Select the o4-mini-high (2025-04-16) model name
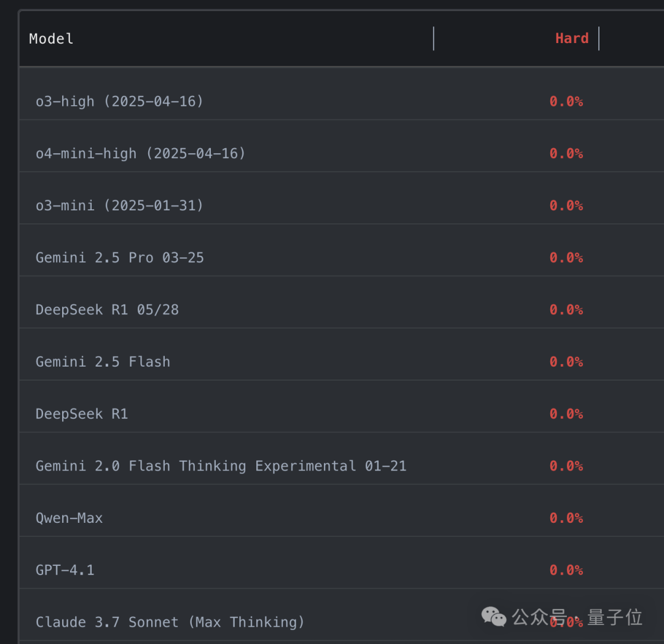This screenshot has height=644, width=664. pyautogui.click(x=140, y=153)
